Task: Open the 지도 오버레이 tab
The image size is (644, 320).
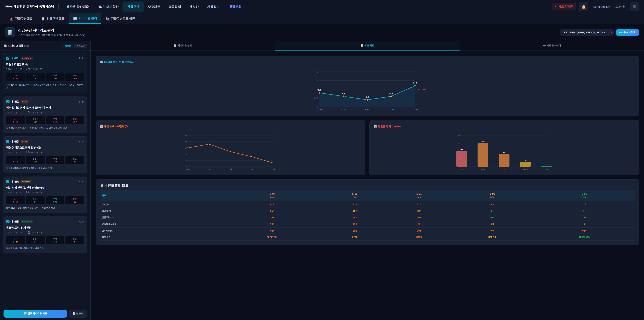Action: (x=551, y=45)
